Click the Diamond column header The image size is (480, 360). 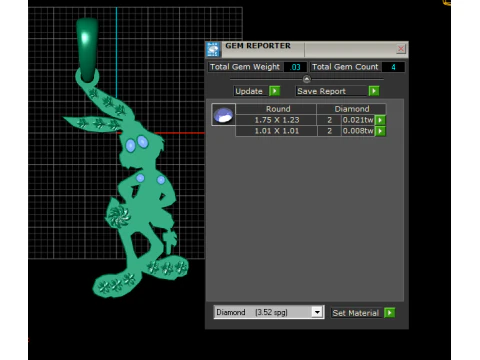(x=352, y=109)
